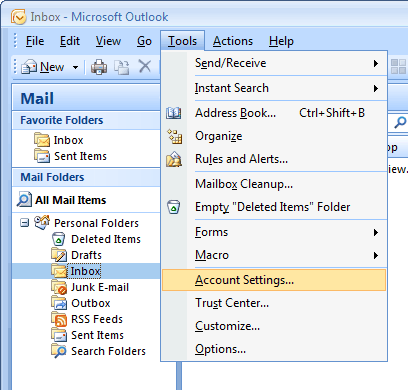Open the Edit menu

(70, 41)
